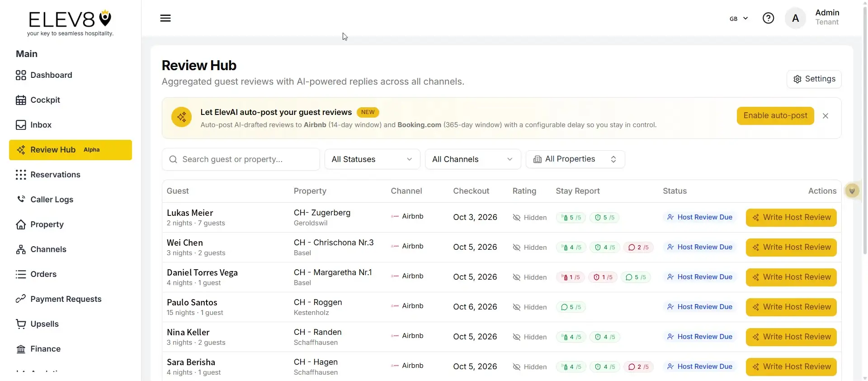Click Host Review Due status for Paulo Santos
Image resolution: width=868 pixels, height=381 pixels.
(700, 307)
